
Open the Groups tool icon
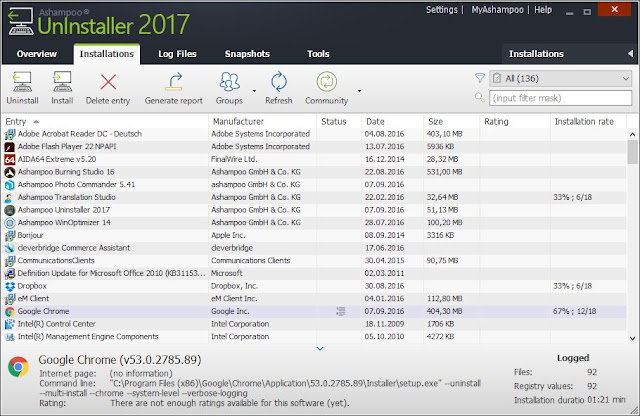click(229, 81)
